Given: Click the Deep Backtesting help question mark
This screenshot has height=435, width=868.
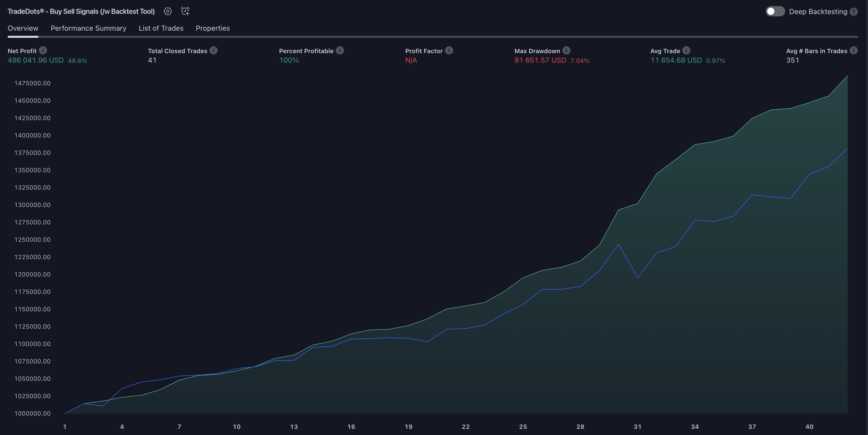Looking at the screenshot, I should pos(853,12).
